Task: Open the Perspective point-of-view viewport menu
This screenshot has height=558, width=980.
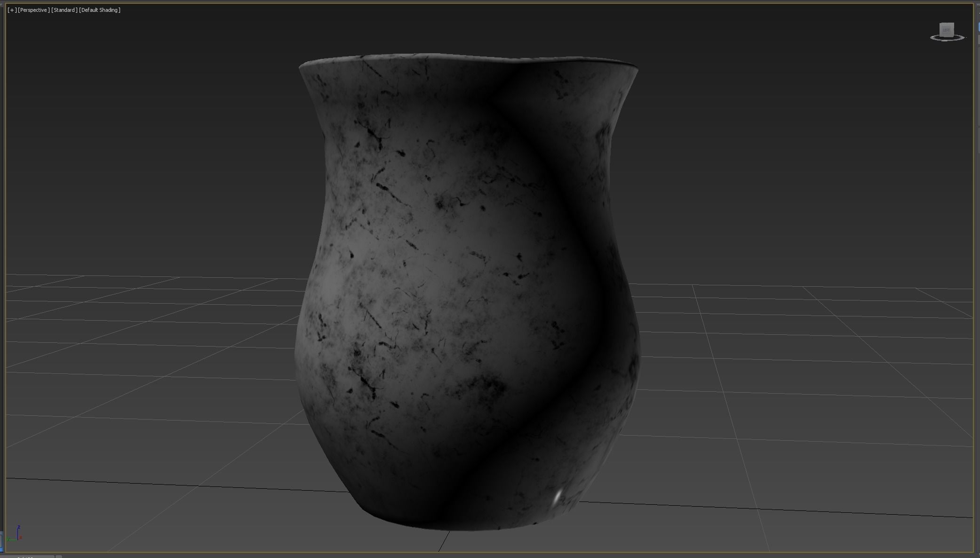Action: [x=33, y=10]
